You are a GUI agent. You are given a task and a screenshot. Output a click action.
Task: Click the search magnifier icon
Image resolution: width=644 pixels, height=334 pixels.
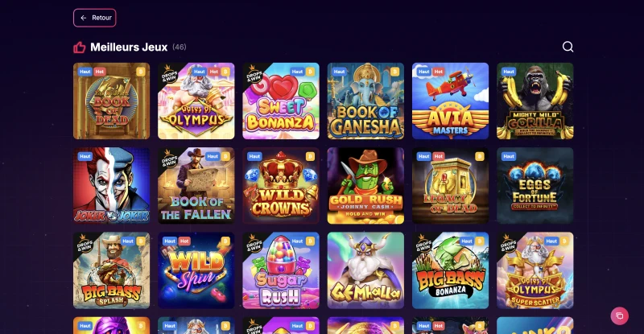[x=568, y=47]
